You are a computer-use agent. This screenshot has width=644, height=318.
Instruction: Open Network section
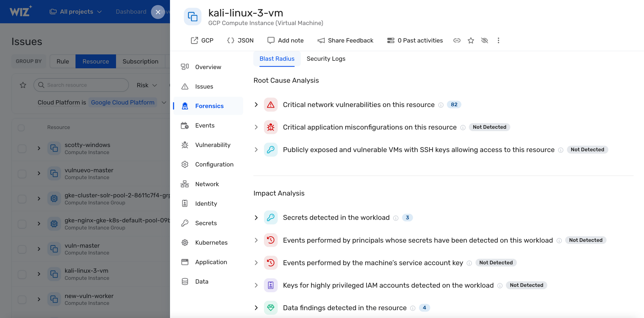coord(208,184)
